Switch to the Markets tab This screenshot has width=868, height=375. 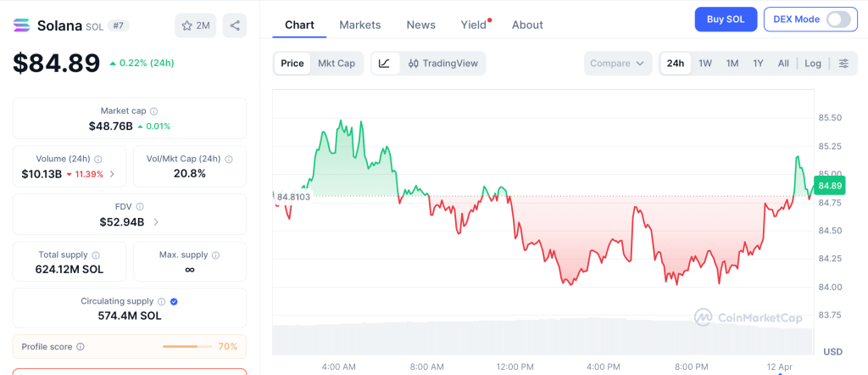tap(360, 25)
